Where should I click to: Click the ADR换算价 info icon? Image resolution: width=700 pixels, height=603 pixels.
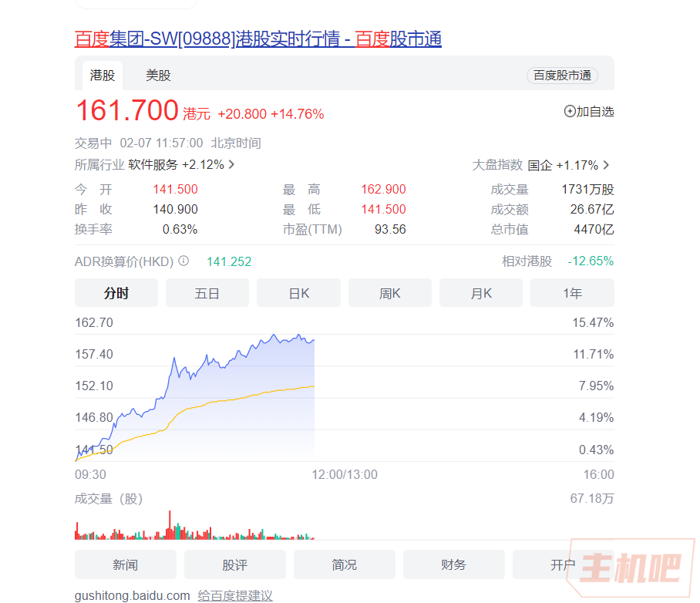click(x=183, y=261)
